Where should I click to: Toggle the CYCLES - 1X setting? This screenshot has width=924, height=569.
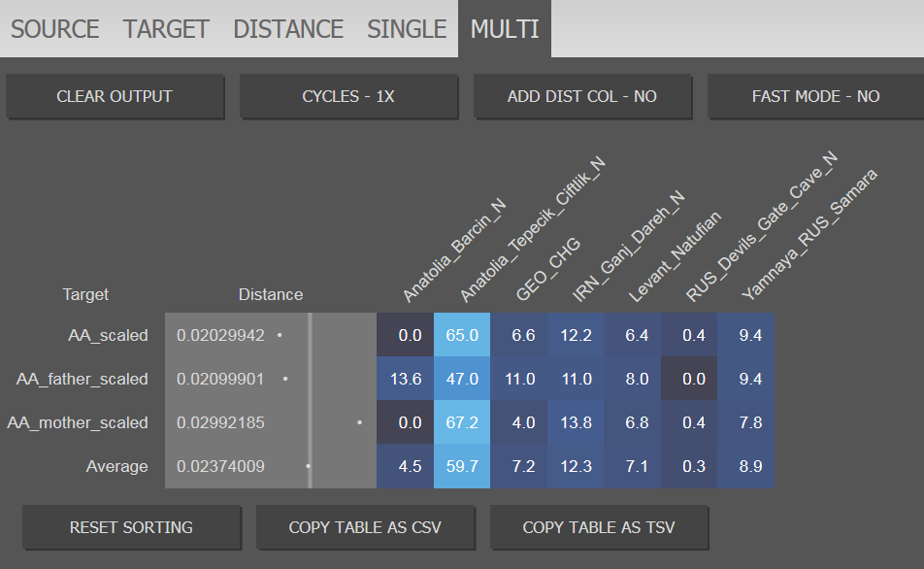tap(348, 96)
